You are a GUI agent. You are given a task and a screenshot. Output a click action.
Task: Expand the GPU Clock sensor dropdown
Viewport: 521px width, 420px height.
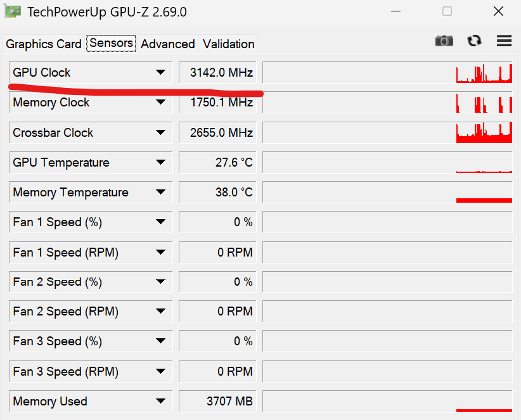pos(160,72)
